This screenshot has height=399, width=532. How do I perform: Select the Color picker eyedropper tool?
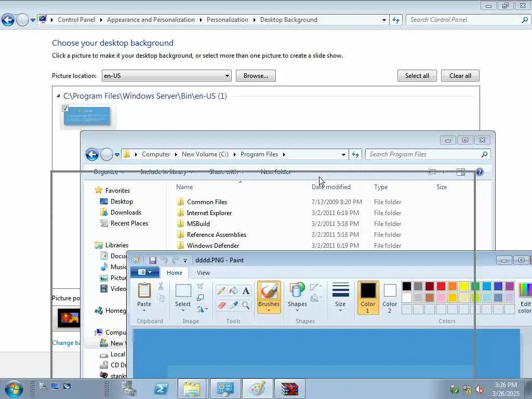233,305
